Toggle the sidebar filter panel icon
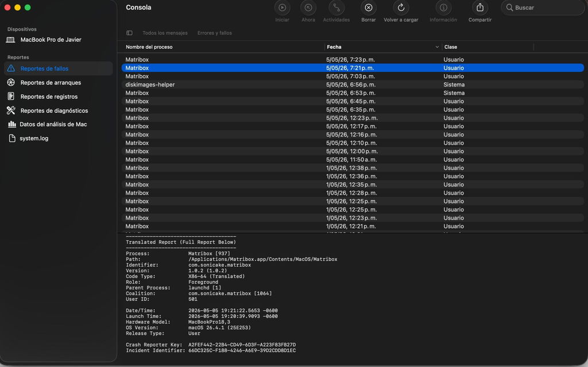Image resolution: width=588 pixels, height=367 pixels. tap(129, 33)
